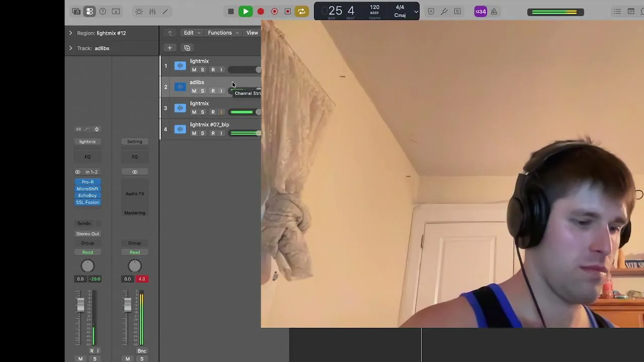
Task: Stop playback
Action: tap(231, 12)
